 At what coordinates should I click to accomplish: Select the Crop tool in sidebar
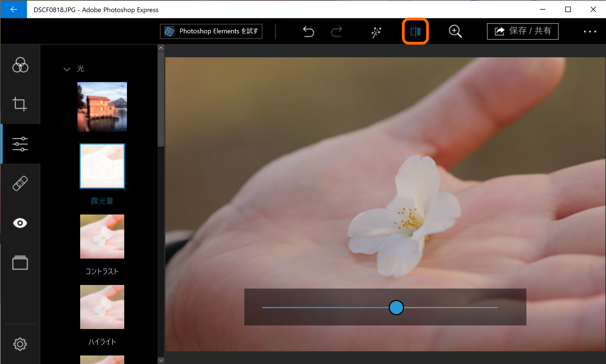pos(20,104)
